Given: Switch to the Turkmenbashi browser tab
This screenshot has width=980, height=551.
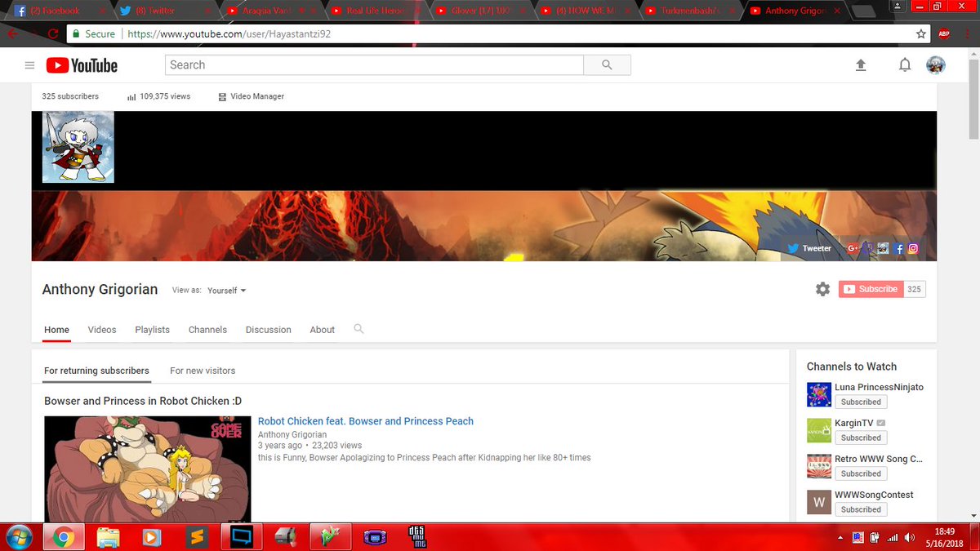Looking at the screenshot, I should tap(688, 11).
